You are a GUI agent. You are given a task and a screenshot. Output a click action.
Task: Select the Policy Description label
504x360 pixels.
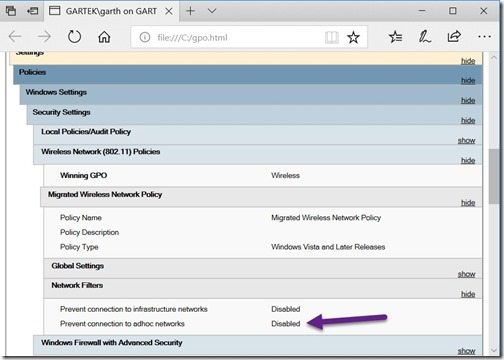(89, 232)
